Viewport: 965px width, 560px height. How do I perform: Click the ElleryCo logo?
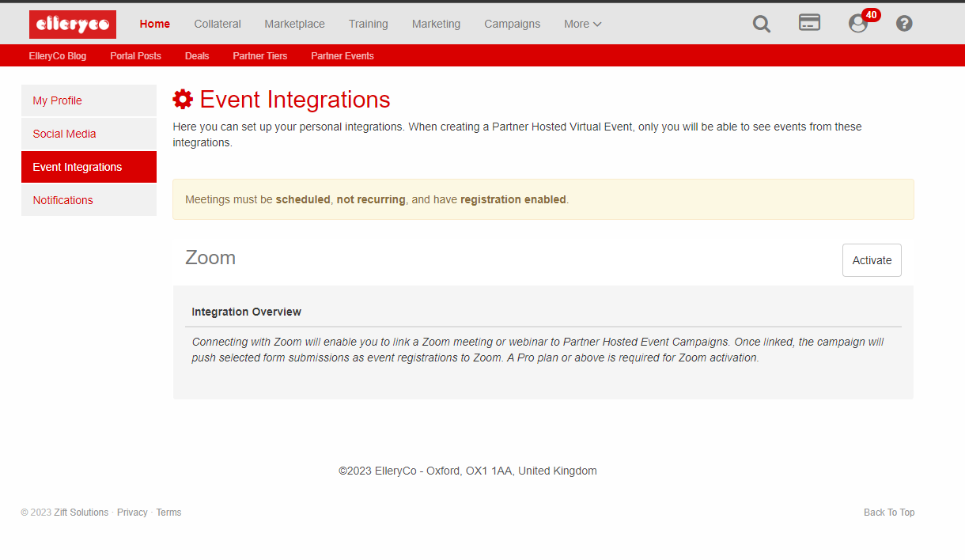tap(73, 25)
